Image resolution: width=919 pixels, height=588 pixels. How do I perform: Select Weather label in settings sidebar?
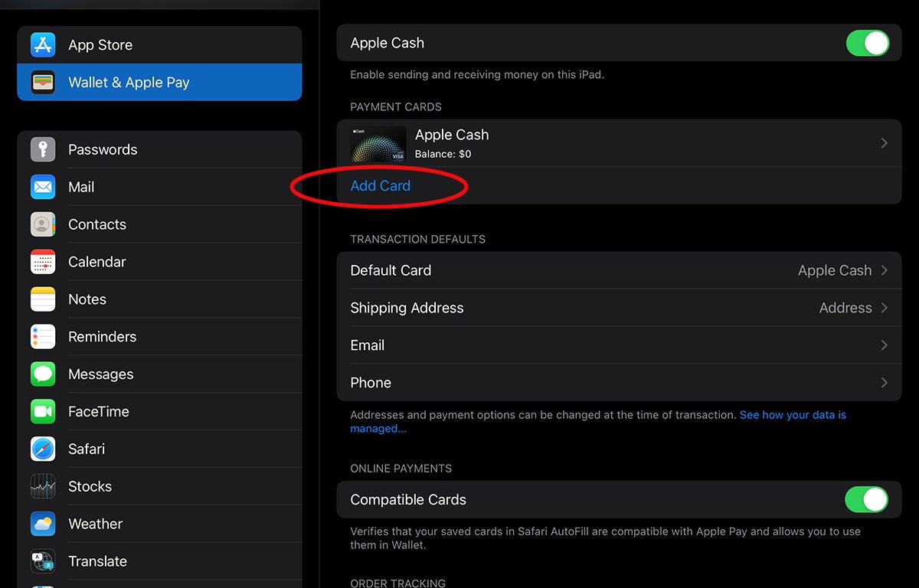point(96,524)
